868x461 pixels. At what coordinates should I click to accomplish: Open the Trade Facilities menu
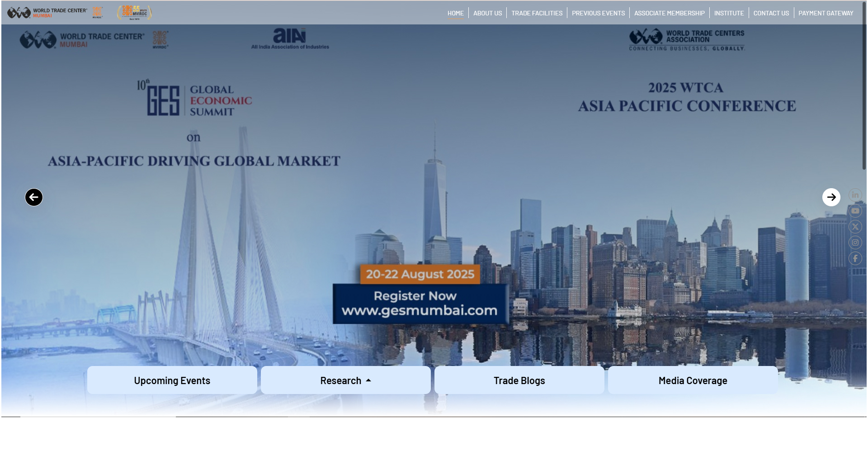tap(537, 13)
